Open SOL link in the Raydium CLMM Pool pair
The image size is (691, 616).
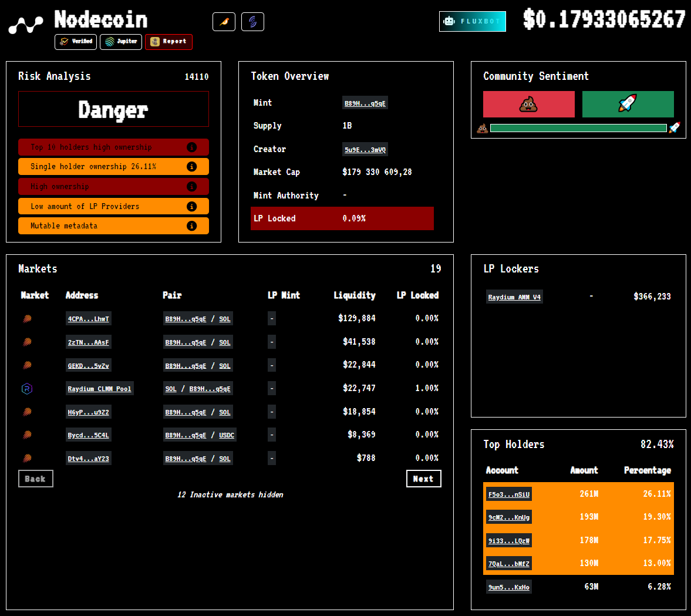click(x=170, y=389)
